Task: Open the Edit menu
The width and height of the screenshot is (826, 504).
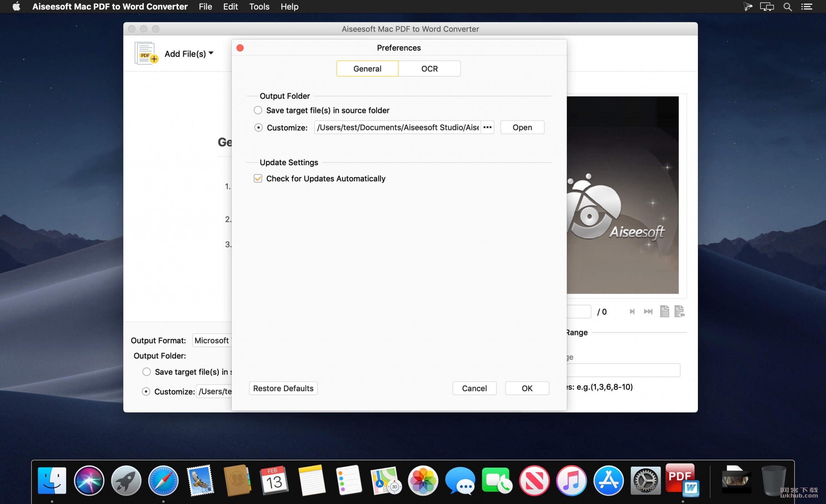Action: (230, 7)
